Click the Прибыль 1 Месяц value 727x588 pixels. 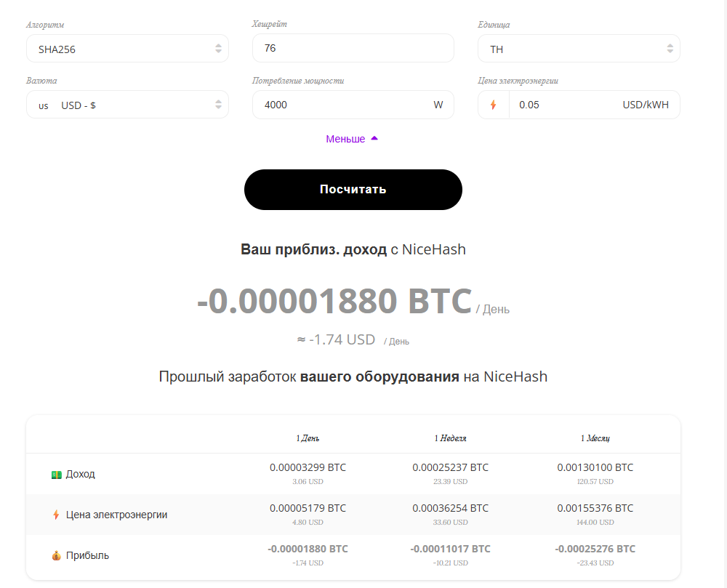[x=595, y=549]
